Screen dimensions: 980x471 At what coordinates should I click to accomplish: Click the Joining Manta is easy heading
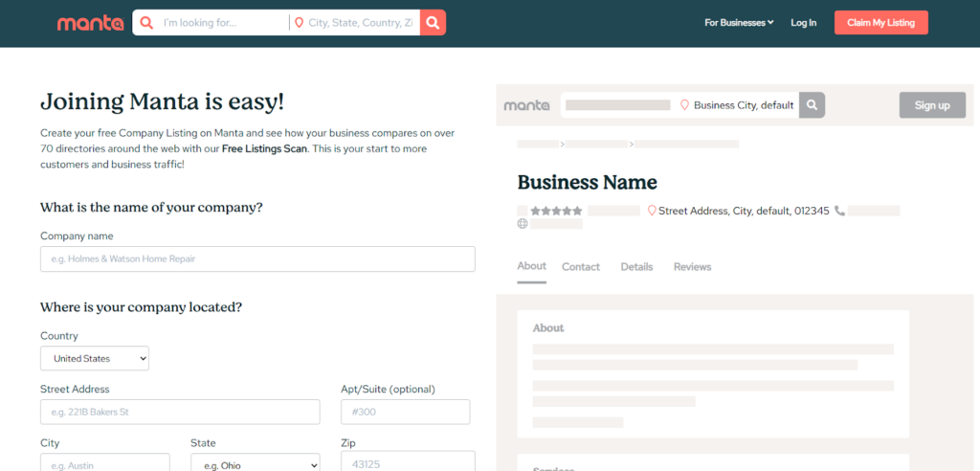[x=162, y=101]
